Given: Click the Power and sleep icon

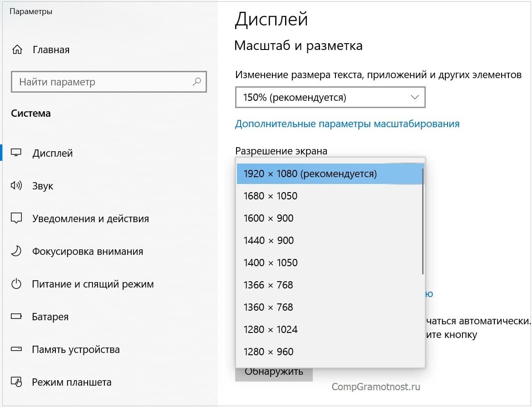Looking at the screenshot, I should [x=16, y=284].
